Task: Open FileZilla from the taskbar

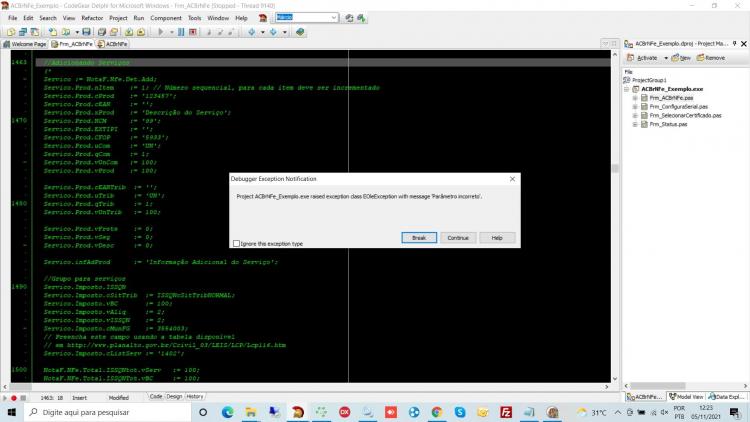Action: point(506,412)
